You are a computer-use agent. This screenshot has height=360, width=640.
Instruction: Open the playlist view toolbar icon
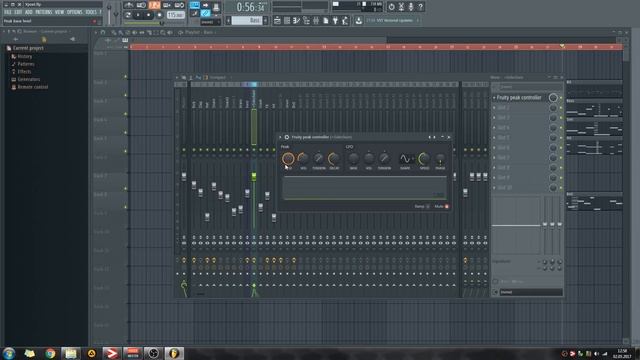tap(277, 20)
